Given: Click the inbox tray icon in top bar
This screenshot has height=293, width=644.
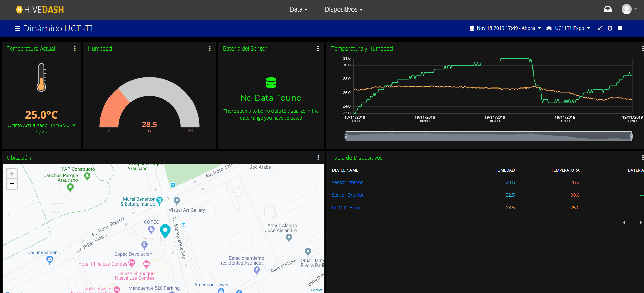Looking at the screenshot, I should tap(608, 9).
